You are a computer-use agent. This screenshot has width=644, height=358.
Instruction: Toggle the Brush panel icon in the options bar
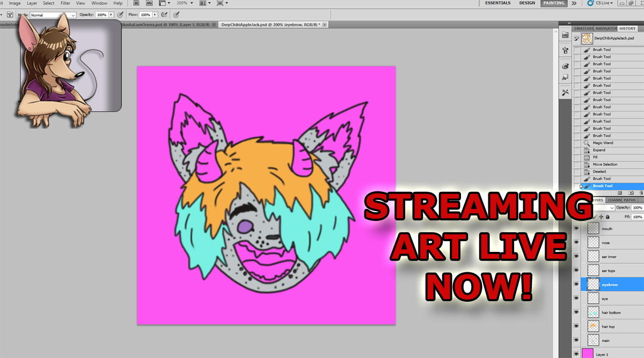(x=10, y=14)
